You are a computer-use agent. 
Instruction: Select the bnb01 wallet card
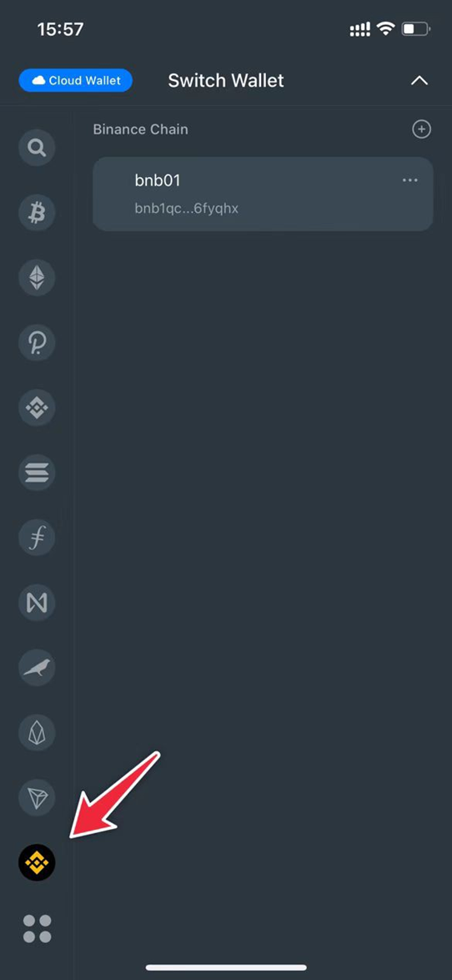263,194
